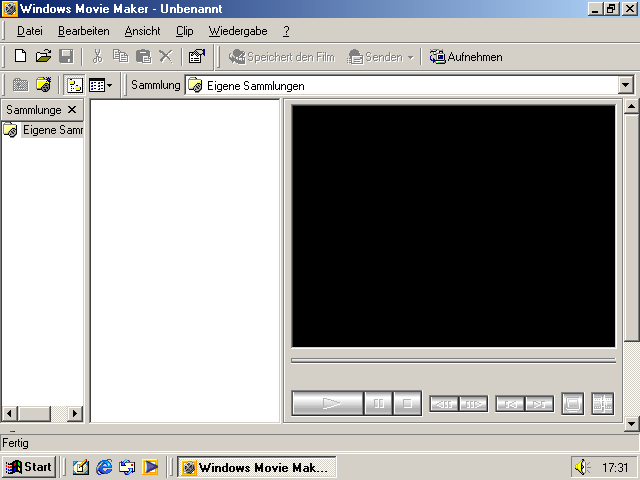The height and width of the screenshot is (480, 640).
Task: Open the Windows Start menu
Action: click(28, 467)
